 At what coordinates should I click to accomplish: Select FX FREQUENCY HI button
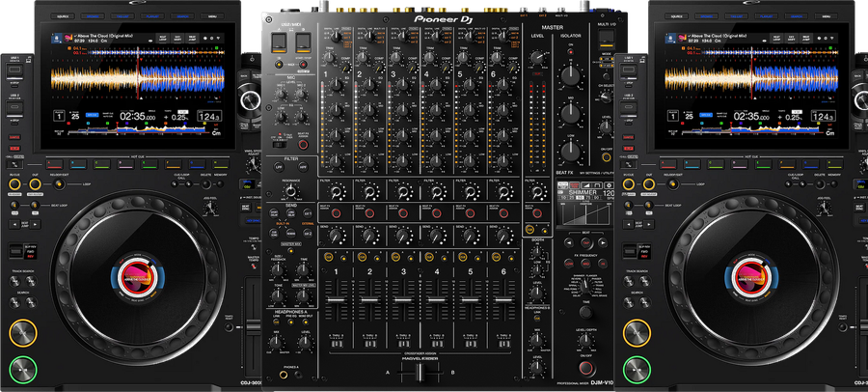click(x=603, y=265)
